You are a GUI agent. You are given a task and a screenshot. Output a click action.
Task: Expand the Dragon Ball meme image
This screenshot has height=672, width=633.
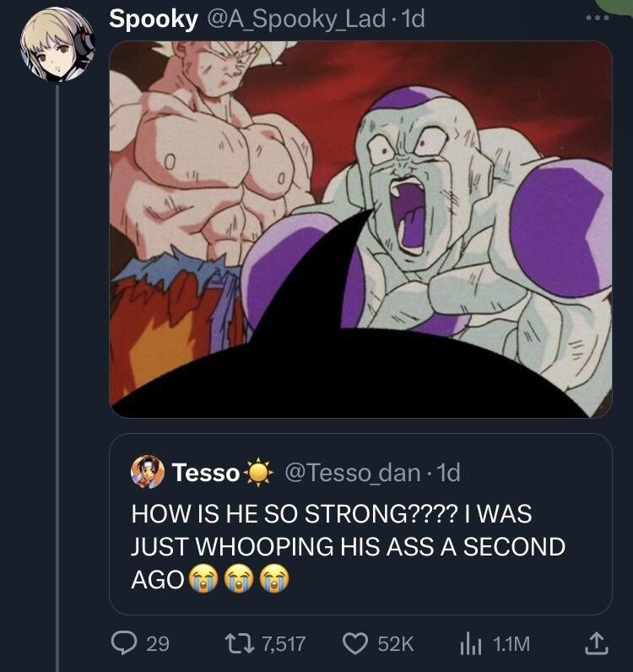361,229
